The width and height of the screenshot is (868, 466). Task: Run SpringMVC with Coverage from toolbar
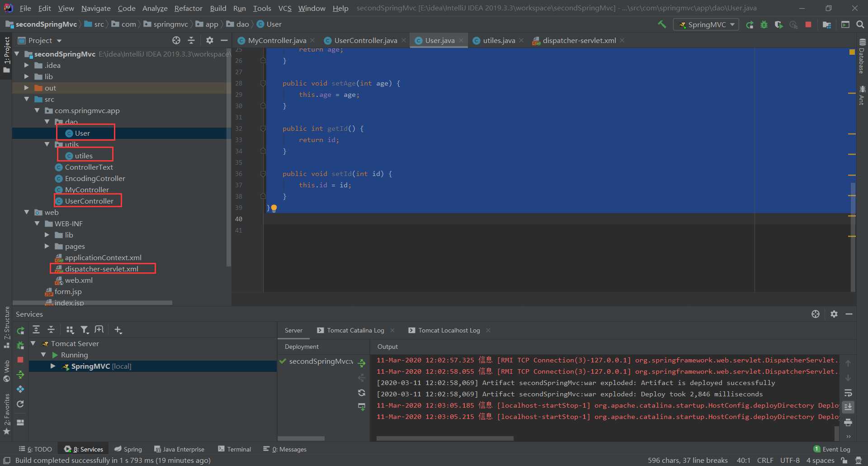[778, 24]
